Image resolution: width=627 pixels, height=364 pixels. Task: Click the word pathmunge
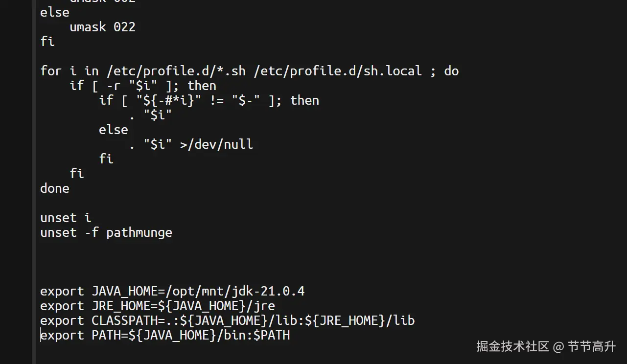pyautogui.click(x=139, y=232)
